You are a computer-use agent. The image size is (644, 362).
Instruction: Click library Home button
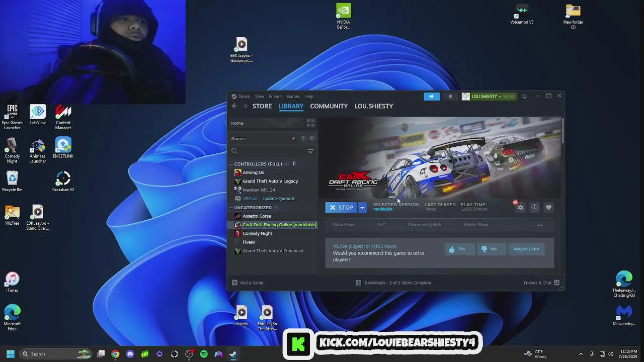[x=266, y=123]
